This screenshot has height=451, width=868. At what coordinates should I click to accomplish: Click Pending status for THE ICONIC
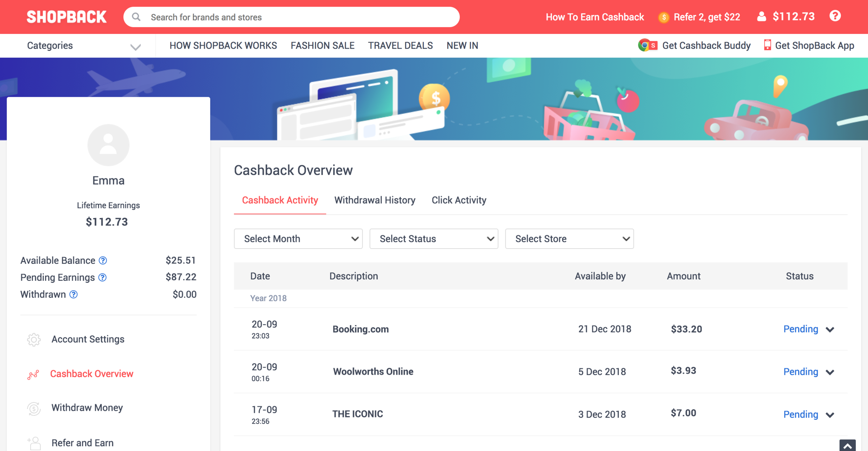pos(801,414)
